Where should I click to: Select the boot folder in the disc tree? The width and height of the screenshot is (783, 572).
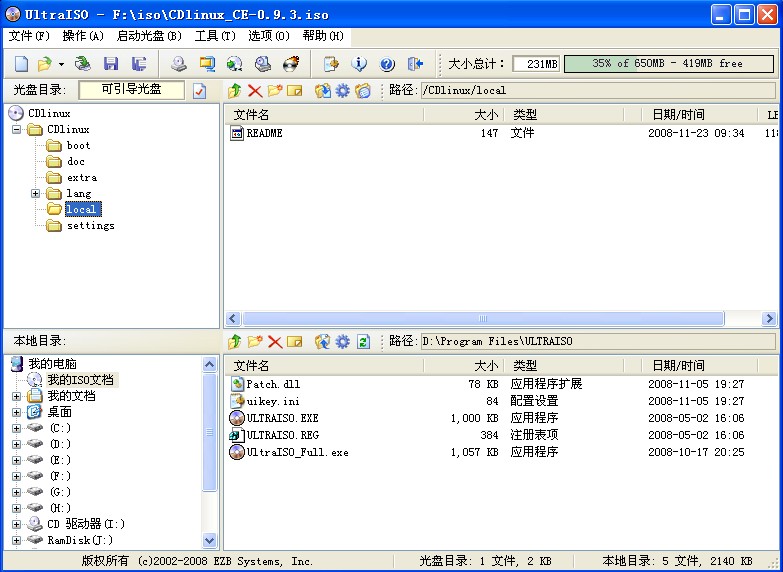click(x=78, y=145)
